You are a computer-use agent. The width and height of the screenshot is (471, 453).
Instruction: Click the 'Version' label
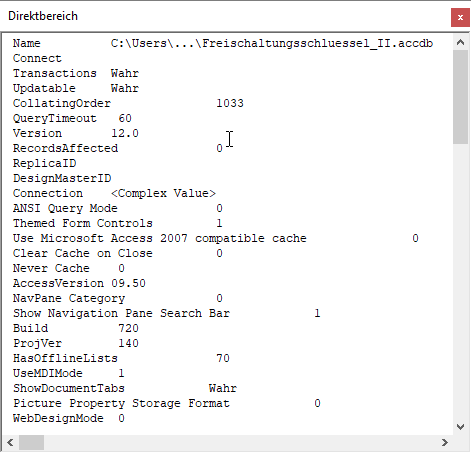click(37, 133)
